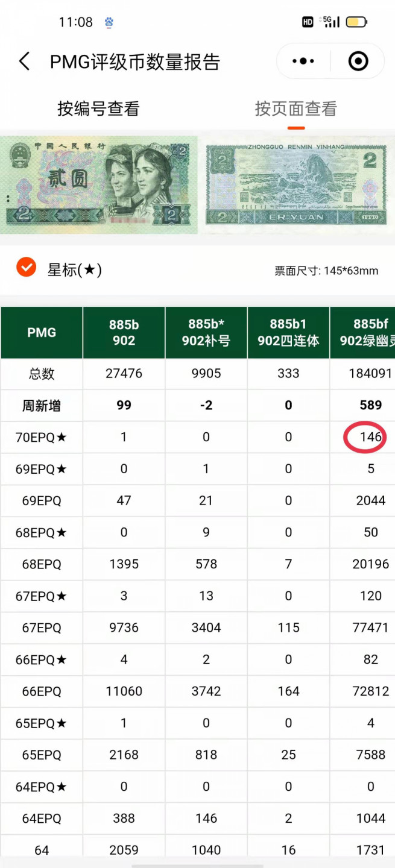Toggle the 星标(★) checkbox

(x=27, y=266)
